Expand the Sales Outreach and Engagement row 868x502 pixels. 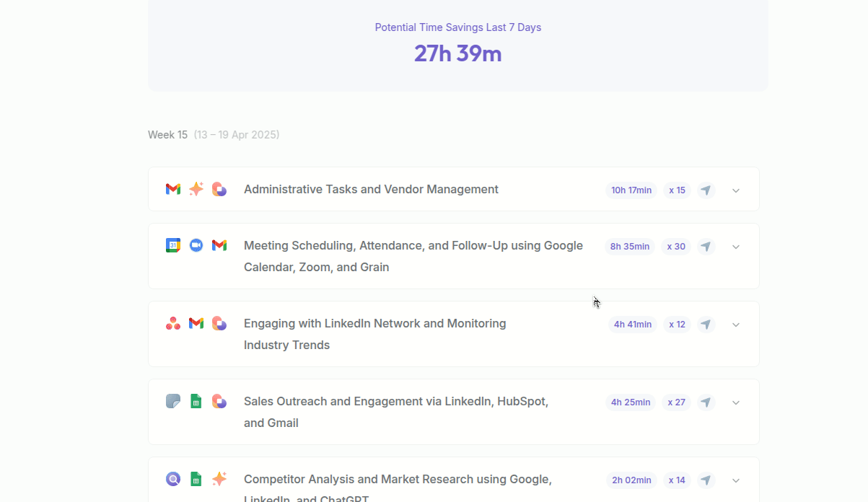[736, 402]
